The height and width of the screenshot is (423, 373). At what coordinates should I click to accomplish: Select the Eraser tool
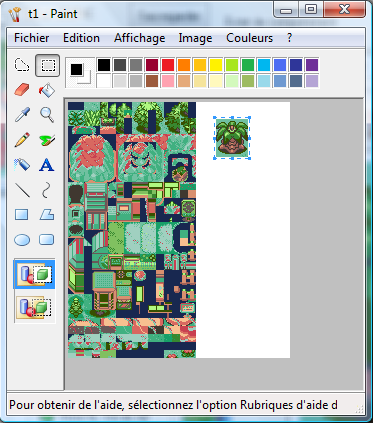(x=22, y=90)
